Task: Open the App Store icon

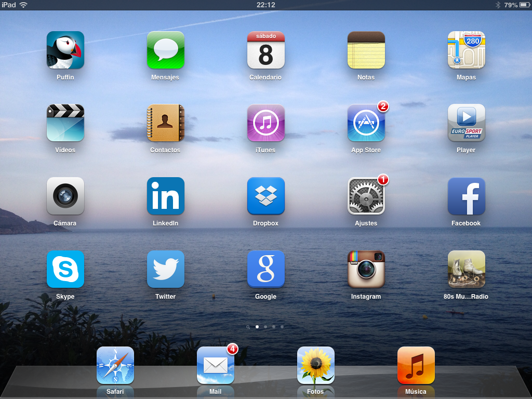Action: pos(366,123)
